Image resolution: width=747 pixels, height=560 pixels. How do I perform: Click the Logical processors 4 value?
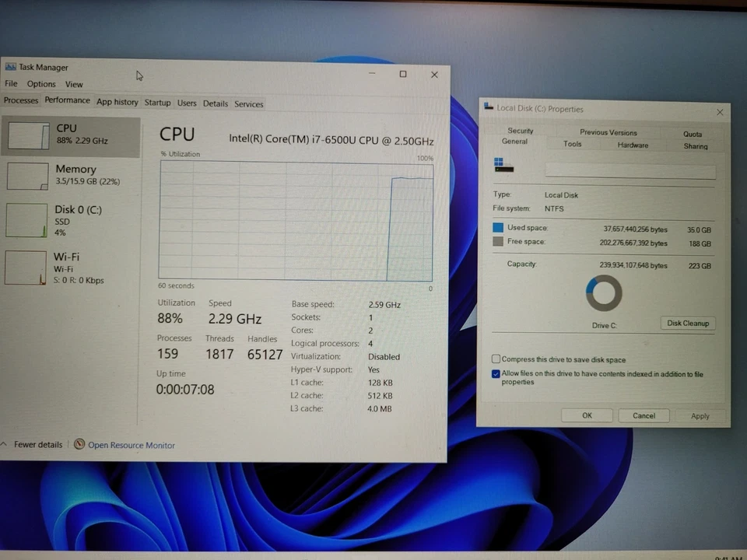click(370, 343)
